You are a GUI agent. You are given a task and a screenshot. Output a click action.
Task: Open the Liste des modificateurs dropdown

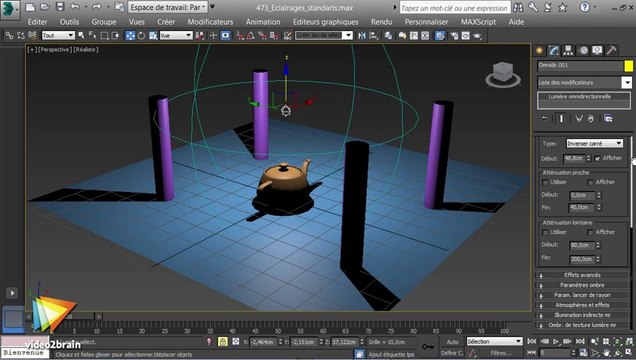584,83
